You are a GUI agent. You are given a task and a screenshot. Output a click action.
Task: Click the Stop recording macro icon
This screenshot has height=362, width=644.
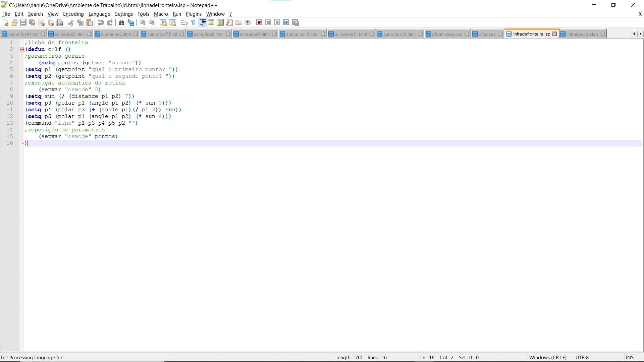point(268,22)
